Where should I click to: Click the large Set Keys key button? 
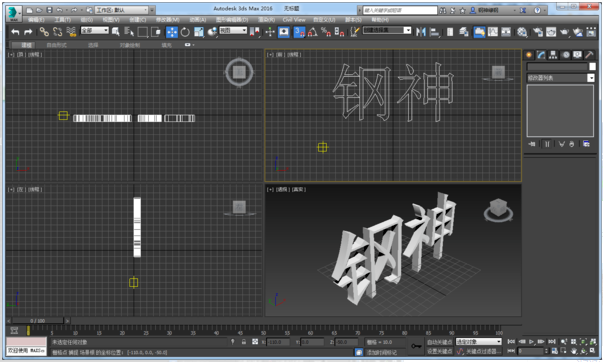(416, 346)
